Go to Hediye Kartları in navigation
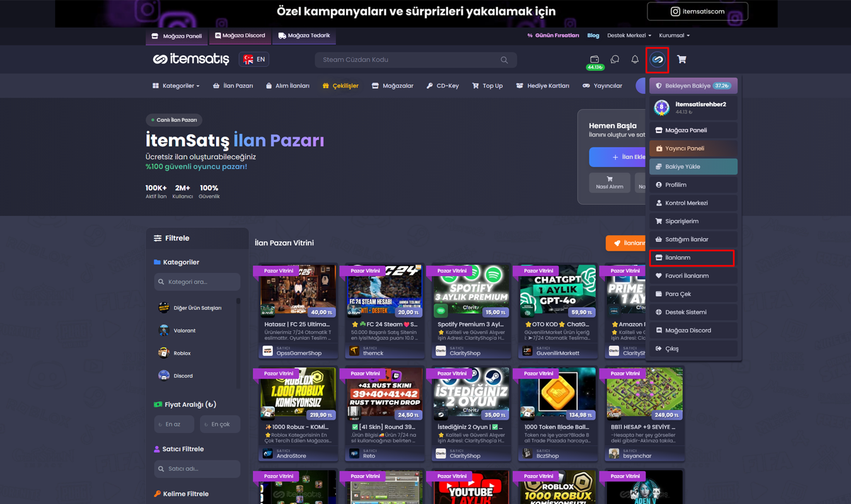851x504 pixels. coord(542,86)
